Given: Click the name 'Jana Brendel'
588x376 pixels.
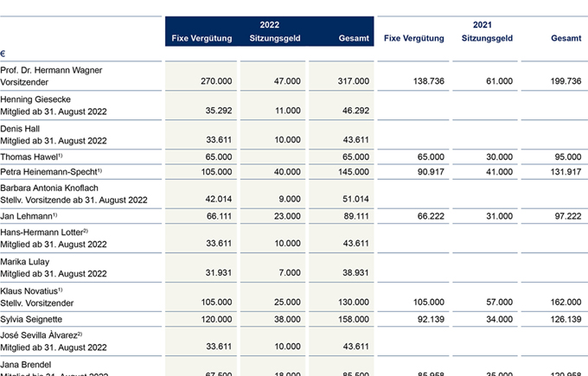Looking at the screenshot, I should pyautogui.click(x=25, y=365).
